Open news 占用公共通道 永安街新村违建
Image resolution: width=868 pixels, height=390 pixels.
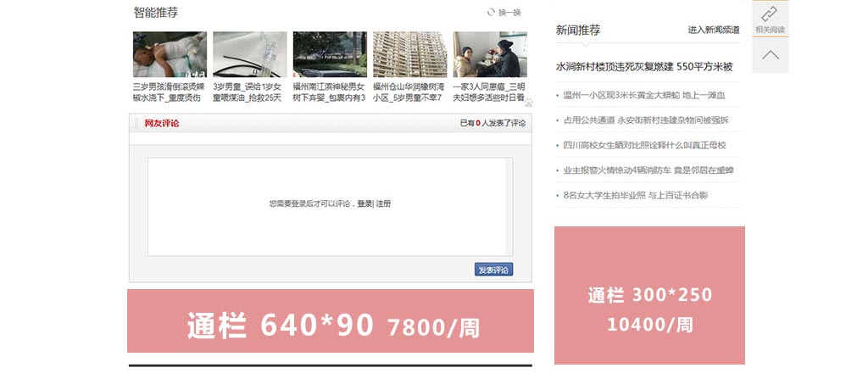(646, 120)
